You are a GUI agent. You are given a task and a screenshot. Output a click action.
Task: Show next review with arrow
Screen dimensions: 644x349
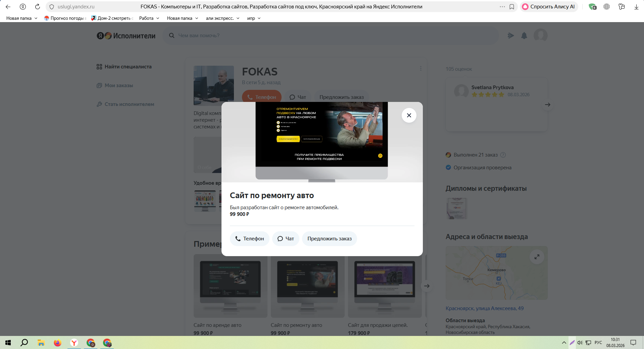(x=548, y=105)
